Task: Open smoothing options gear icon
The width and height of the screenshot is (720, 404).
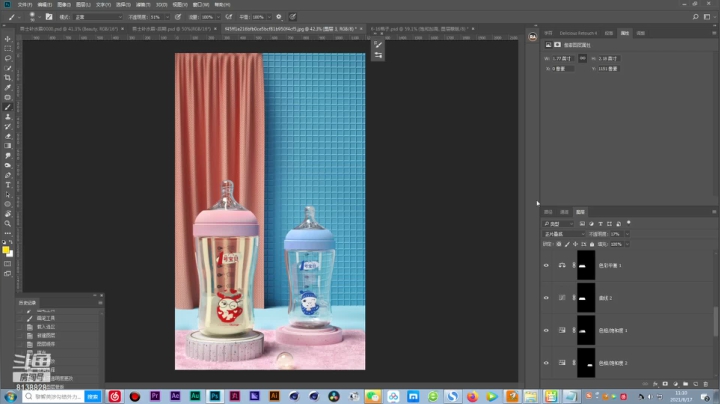Action: click(x=279, y=17)
